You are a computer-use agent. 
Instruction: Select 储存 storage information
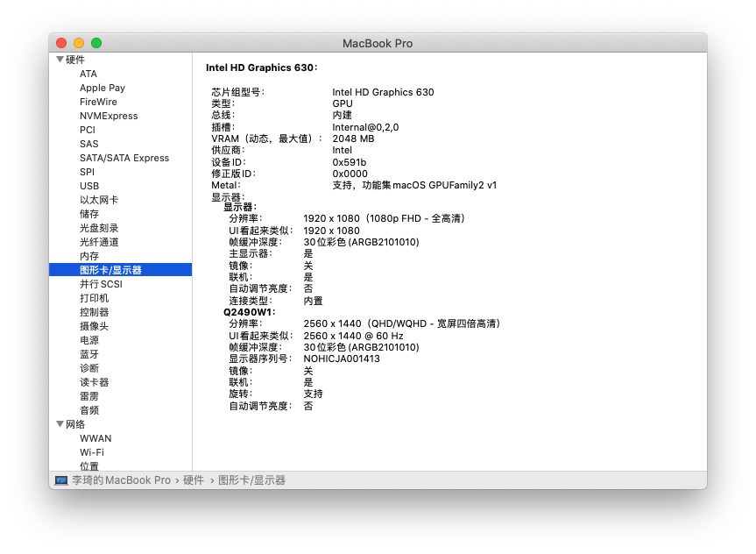pos(88,214)
